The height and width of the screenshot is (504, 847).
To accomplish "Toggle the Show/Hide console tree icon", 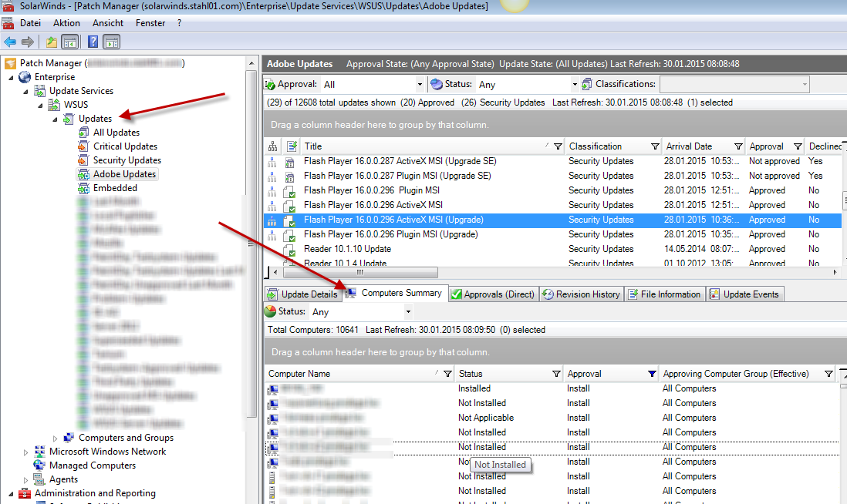I will point(70,42).
